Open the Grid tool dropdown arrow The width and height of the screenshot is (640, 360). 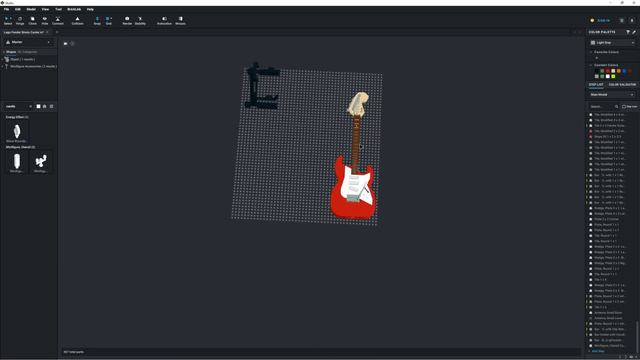point(111,18)
